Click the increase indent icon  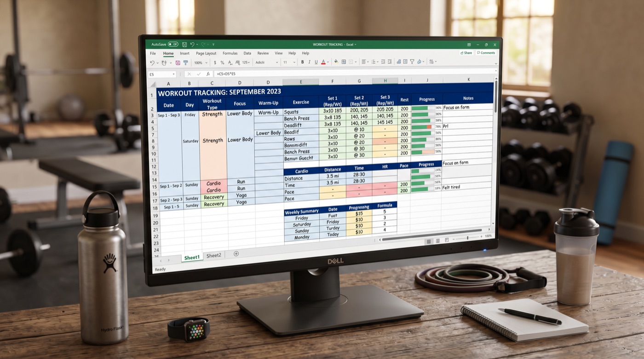point(390,62)
